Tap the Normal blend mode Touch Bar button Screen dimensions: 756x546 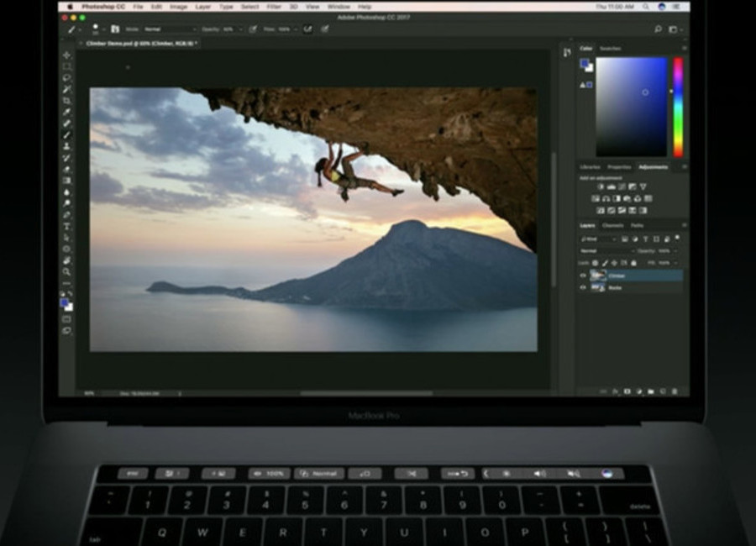click(x=319, y=474)
